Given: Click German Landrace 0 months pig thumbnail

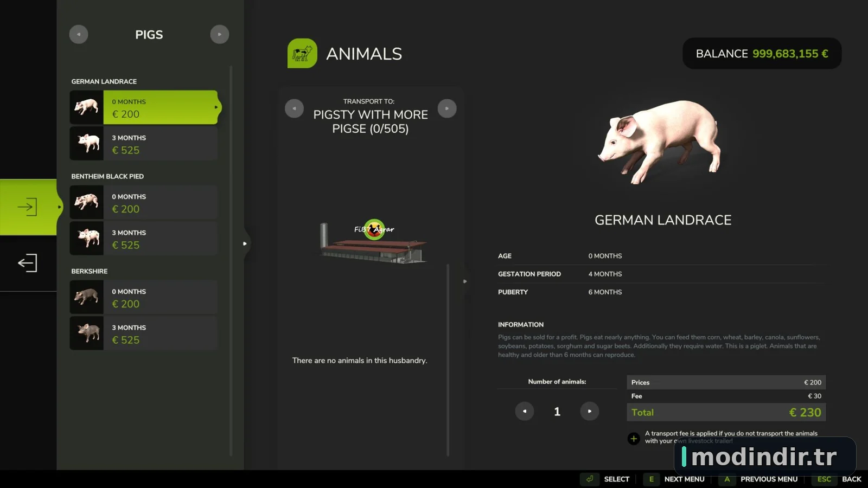Looking at the screenshot, I should tap(86, 107).
